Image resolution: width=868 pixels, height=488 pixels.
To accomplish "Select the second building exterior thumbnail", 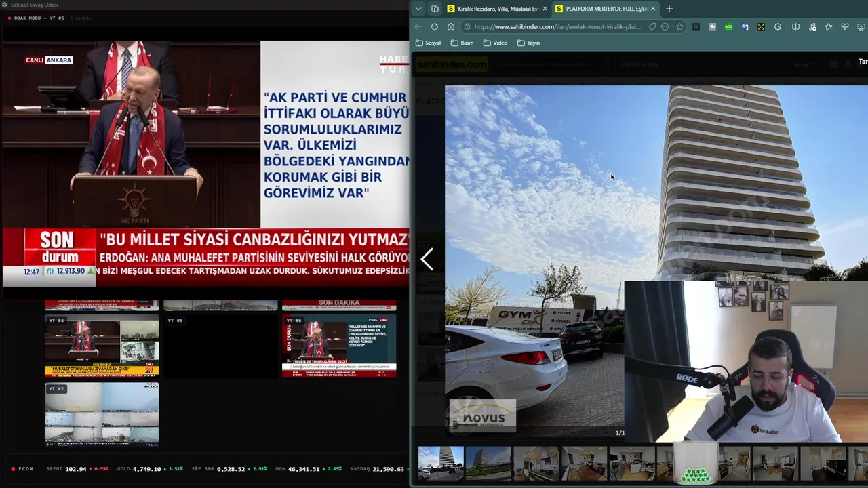I will (488, 464).
